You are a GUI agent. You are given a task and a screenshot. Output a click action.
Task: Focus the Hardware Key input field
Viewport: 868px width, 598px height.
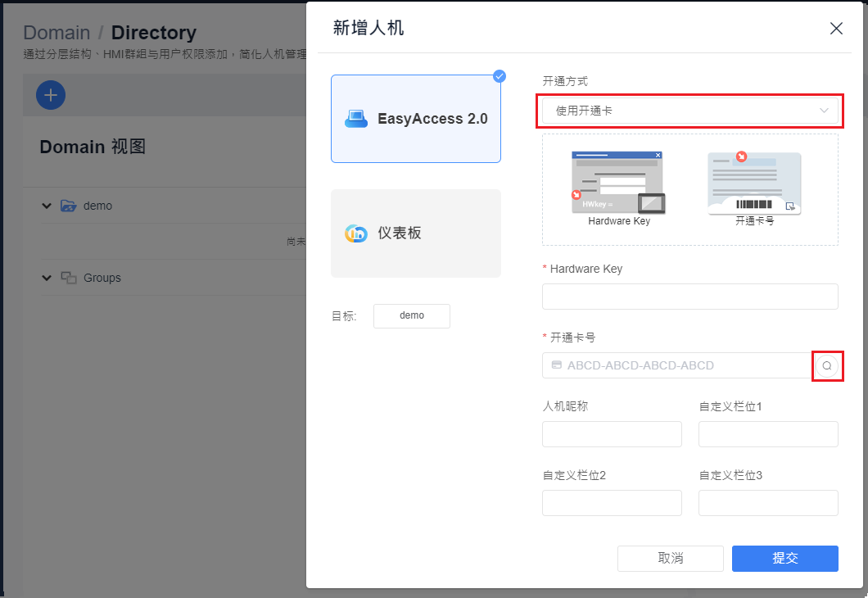pyautogui.click(x=689, y=297)
